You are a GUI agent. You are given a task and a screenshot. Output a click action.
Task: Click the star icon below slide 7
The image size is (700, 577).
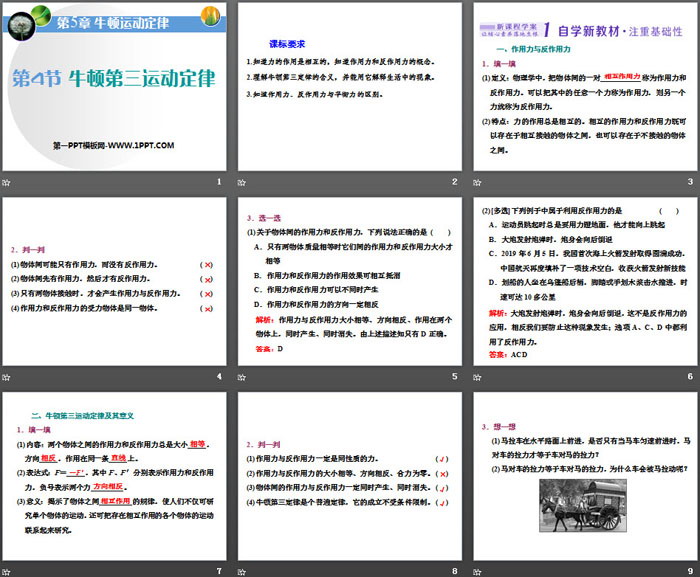coord(7,571)
